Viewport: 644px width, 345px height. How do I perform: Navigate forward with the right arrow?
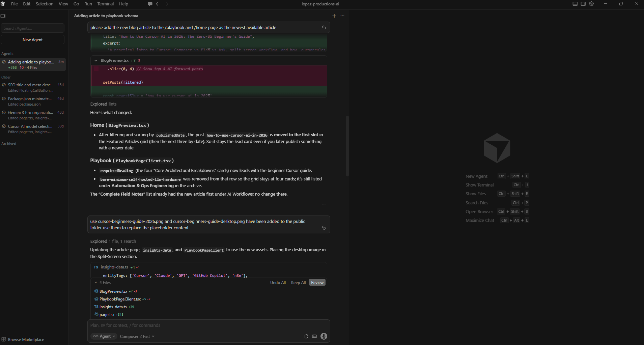click(167, 4)
